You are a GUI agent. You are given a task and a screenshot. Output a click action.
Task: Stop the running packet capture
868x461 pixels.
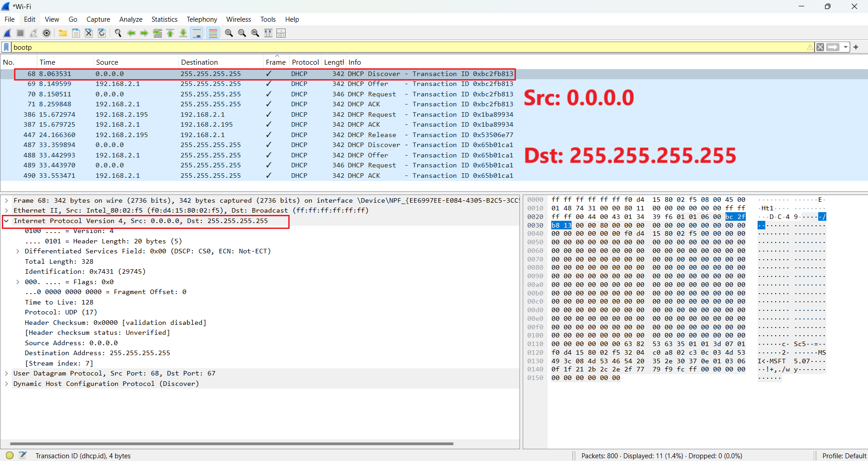(x=20, y=33)
